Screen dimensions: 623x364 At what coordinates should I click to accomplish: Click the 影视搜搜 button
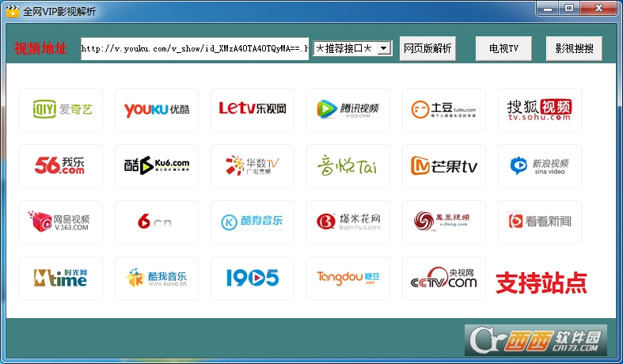tap(574, 48)
